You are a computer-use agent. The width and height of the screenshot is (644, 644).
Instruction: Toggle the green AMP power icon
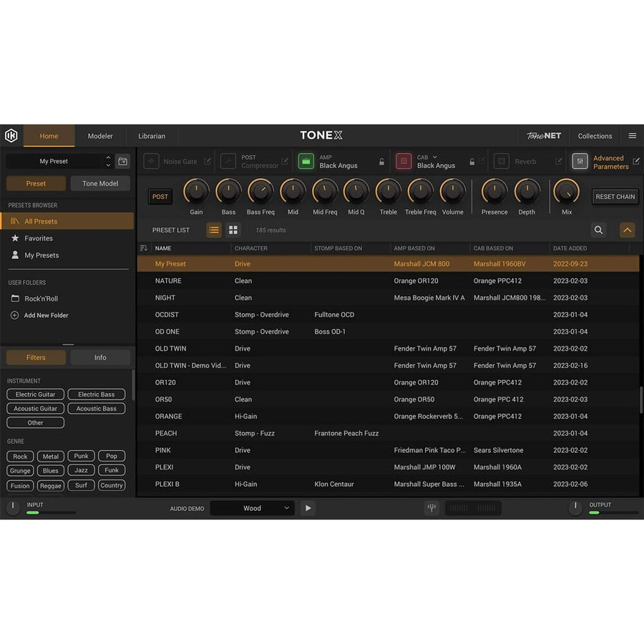click(x=306, y=161)
